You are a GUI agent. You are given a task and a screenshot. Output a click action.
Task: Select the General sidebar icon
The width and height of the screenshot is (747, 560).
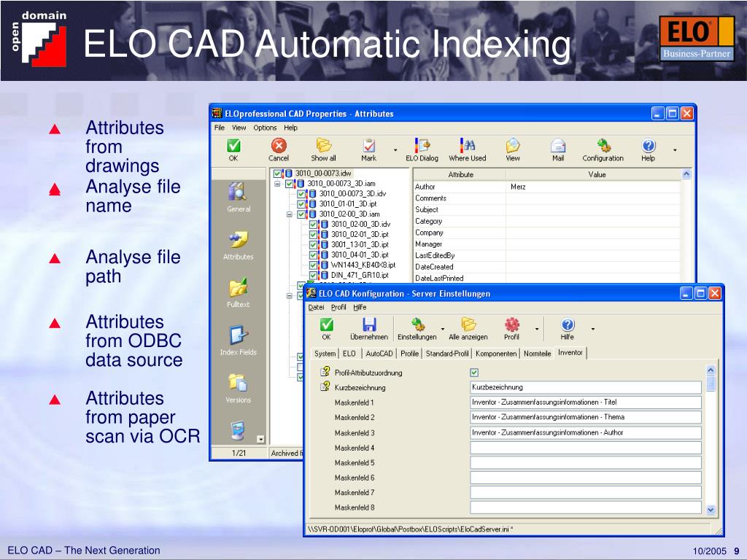click(x=238, y=192)
